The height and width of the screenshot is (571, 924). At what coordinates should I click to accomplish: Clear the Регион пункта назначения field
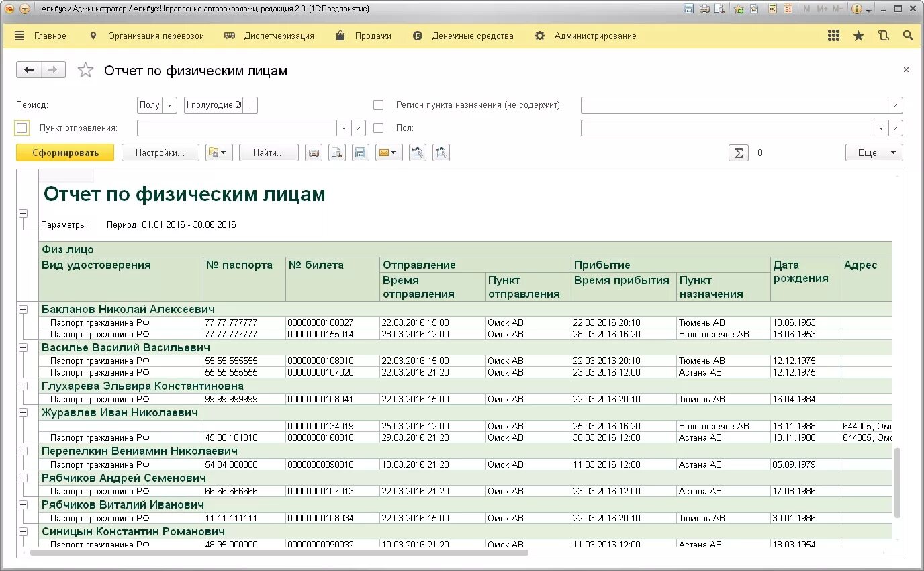point(896,105)
